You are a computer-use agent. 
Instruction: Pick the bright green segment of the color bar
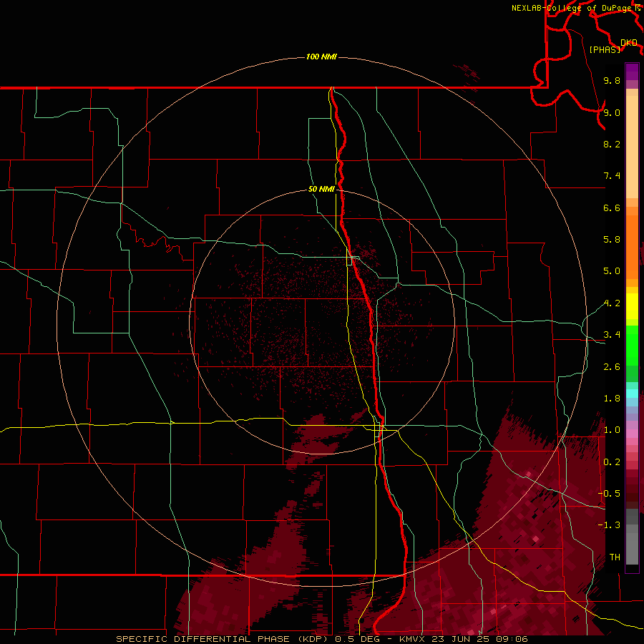tap(632, 345)
